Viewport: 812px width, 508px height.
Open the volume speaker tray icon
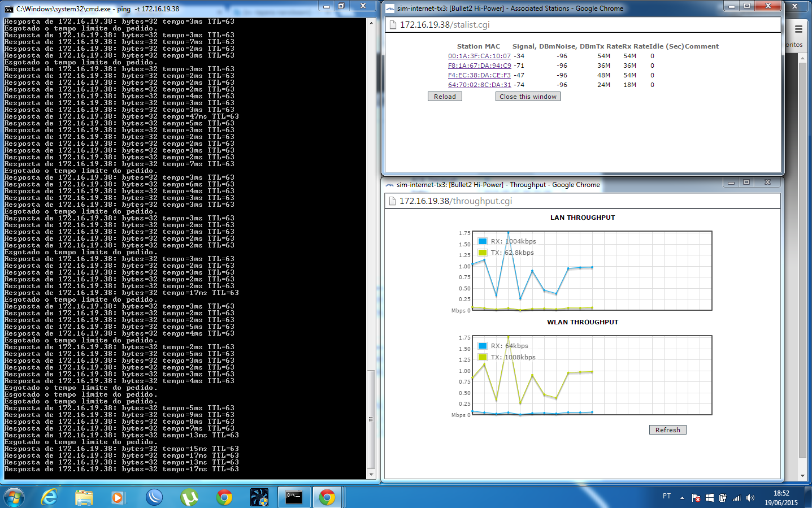point(750,498)
